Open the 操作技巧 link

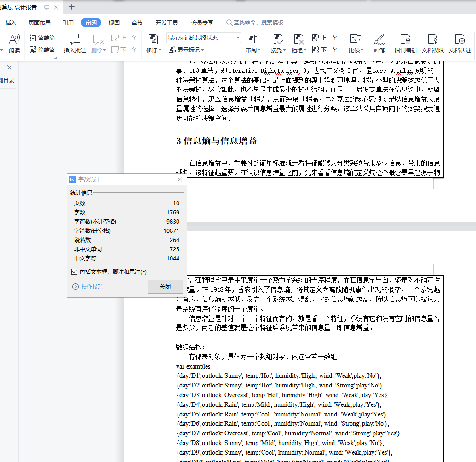[92, 286]
